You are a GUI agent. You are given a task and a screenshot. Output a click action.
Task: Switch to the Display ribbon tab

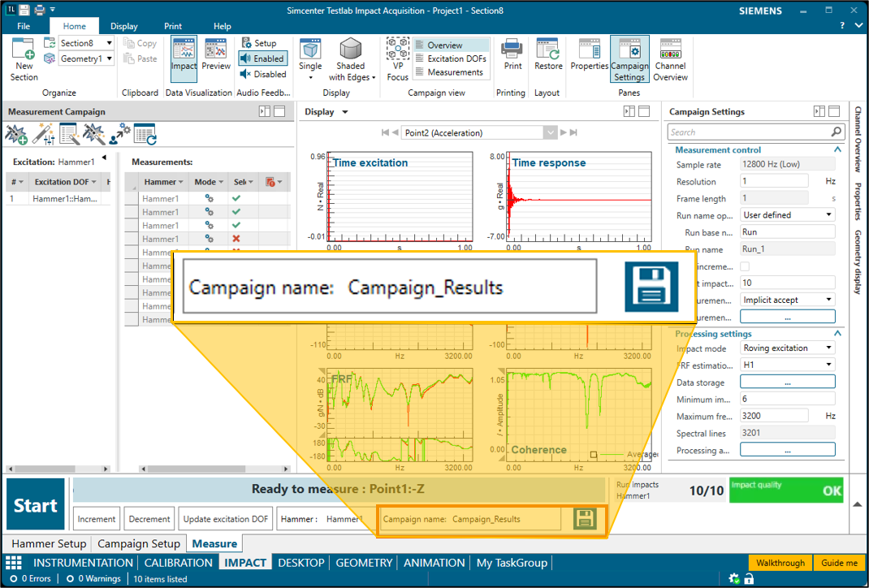(124, 26)
